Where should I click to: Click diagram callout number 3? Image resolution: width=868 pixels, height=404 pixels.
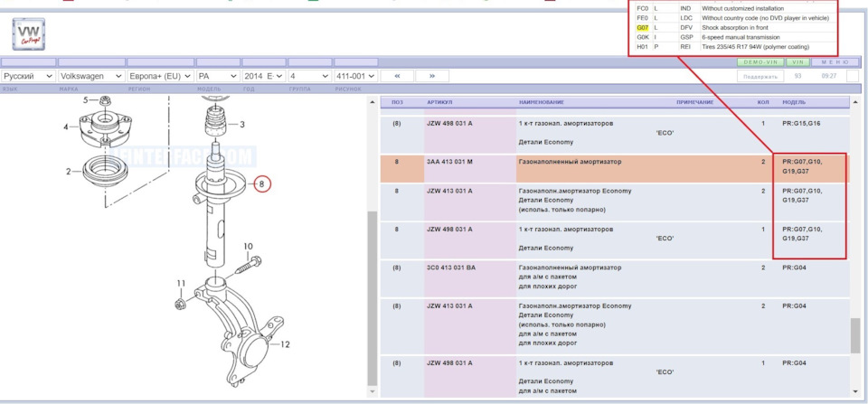pos(242,125)
